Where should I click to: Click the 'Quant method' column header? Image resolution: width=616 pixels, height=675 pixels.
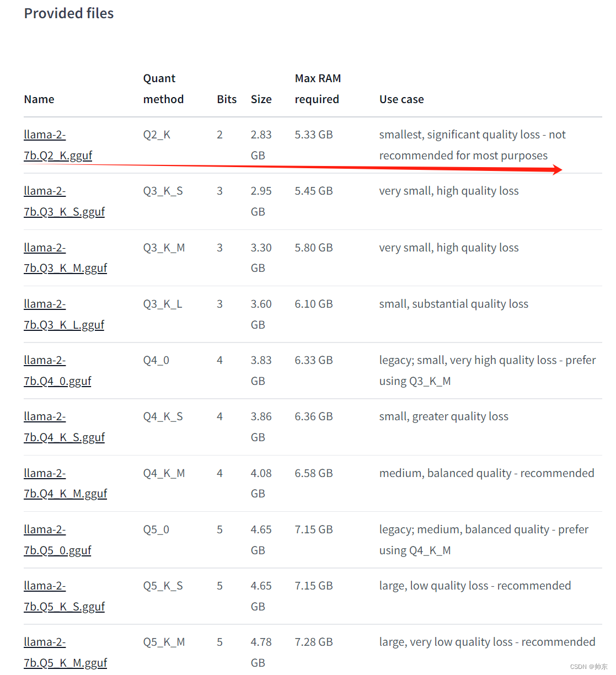[163, 89]
